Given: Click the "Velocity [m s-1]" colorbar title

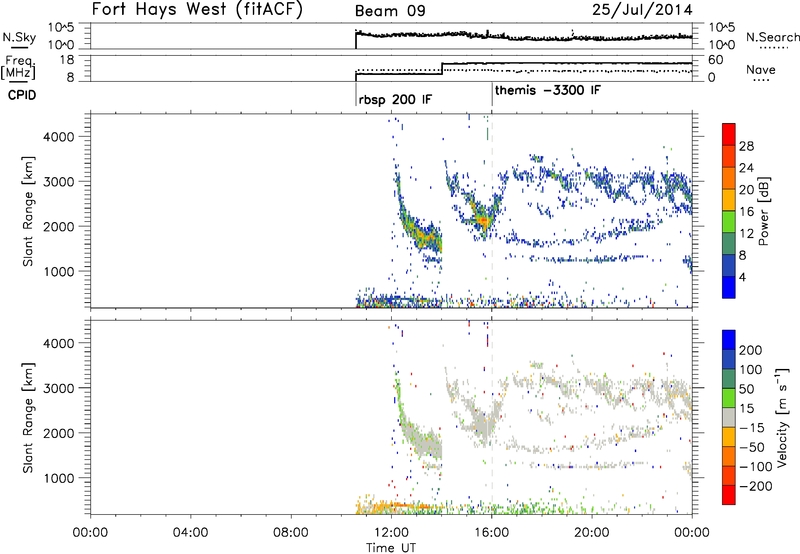Looking at the screenshot, I should [782, 417].
